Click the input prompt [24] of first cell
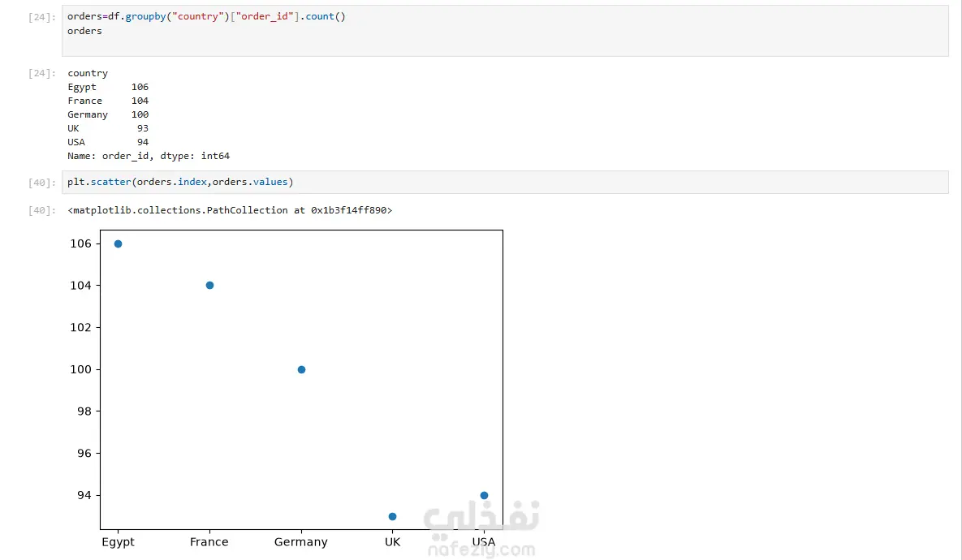 pos(42,17)
